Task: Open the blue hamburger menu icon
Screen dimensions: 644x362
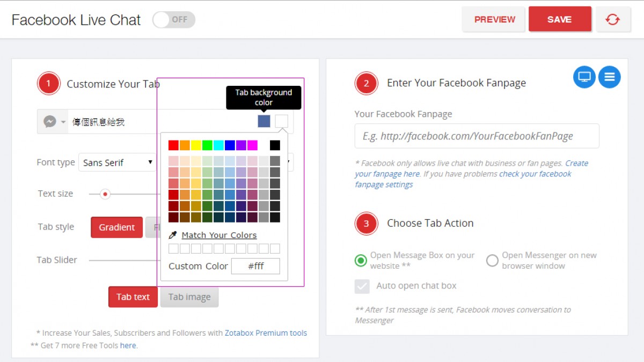Action: (x=610, y=77)
